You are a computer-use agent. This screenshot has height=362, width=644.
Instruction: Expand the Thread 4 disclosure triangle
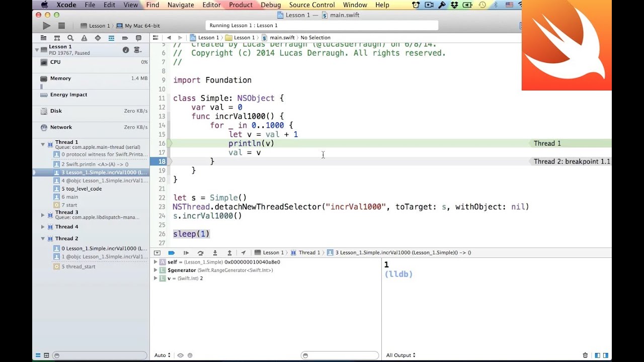(43, 227)
